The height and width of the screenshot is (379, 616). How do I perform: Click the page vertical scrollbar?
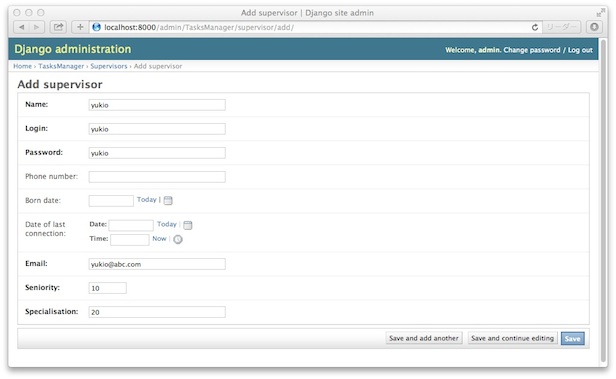click(604, 200)
